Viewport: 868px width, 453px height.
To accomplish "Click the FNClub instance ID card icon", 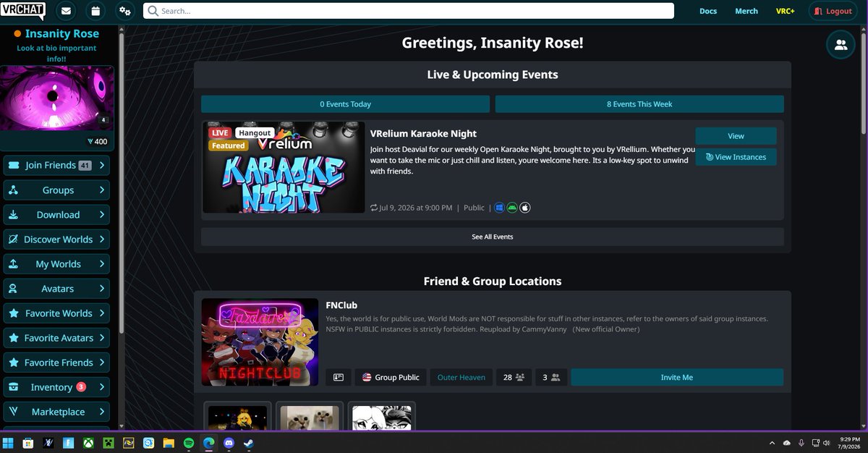I will coord(339,377).
